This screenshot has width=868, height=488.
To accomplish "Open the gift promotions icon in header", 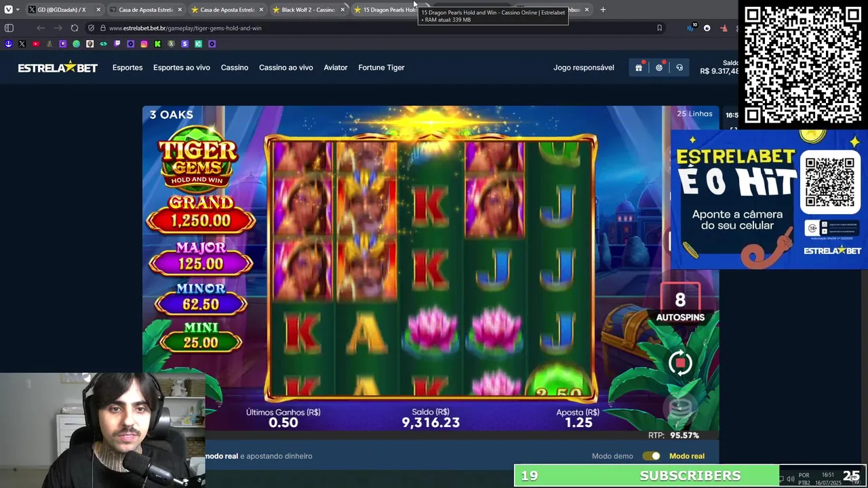I will [x=639, y=67].
